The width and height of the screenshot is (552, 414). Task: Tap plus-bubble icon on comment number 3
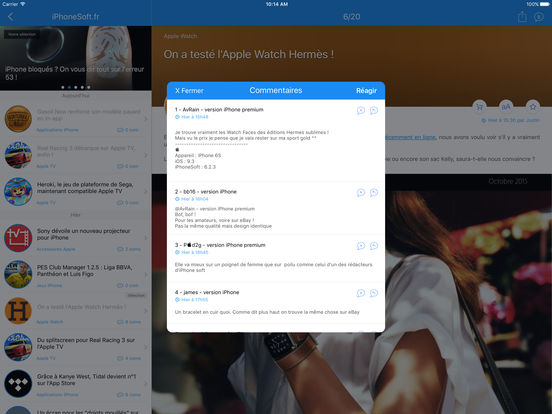(x=361, y=246)
